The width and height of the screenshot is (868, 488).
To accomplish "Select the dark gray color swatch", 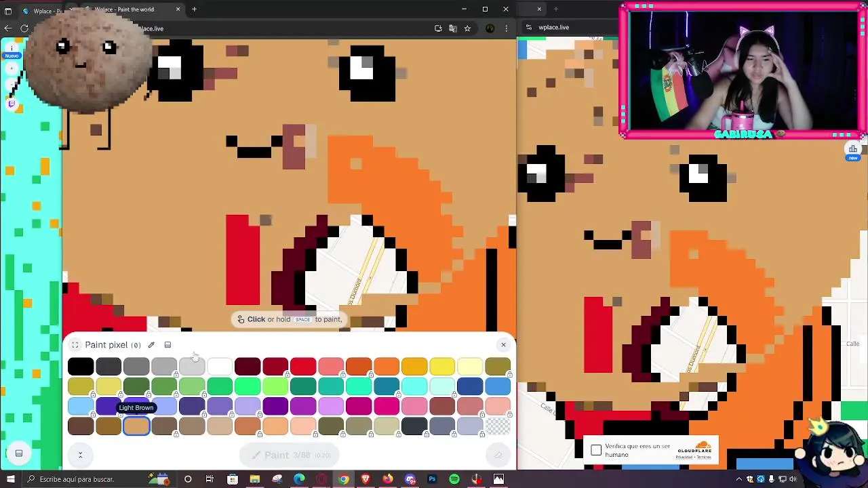I will [108, 367].
